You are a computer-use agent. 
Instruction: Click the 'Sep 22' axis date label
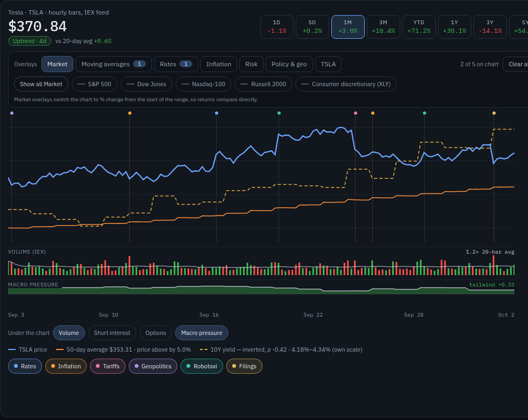313,315
